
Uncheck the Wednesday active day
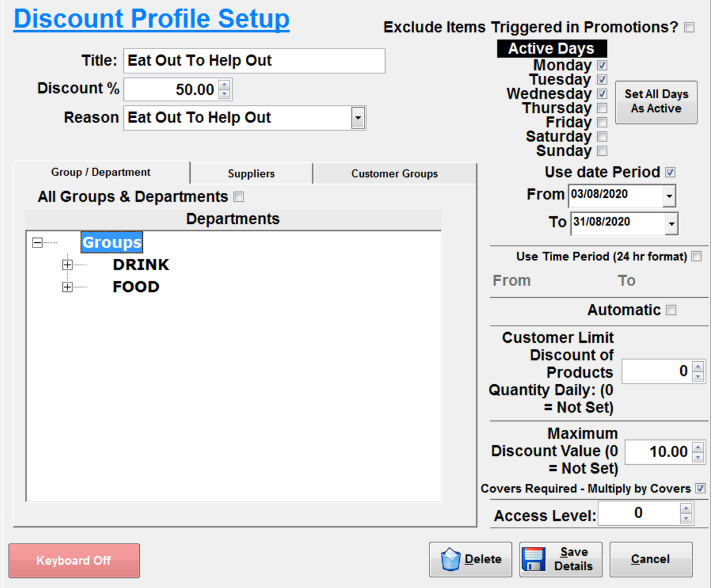(x=602, y=94)
